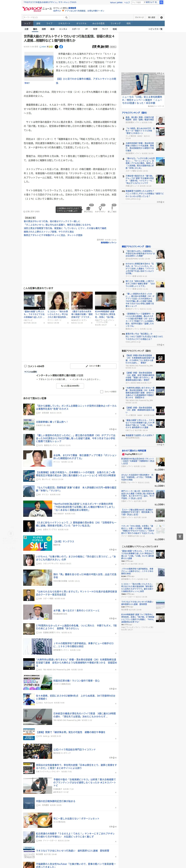Share the article on Facebook
Screen dimensions: 186x868
pos(61,47)
